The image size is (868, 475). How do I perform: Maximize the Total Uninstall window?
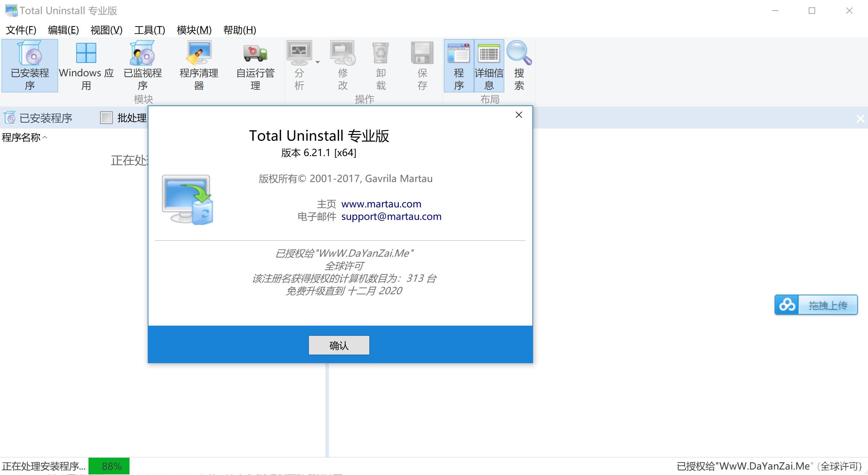tap(812, 11)
